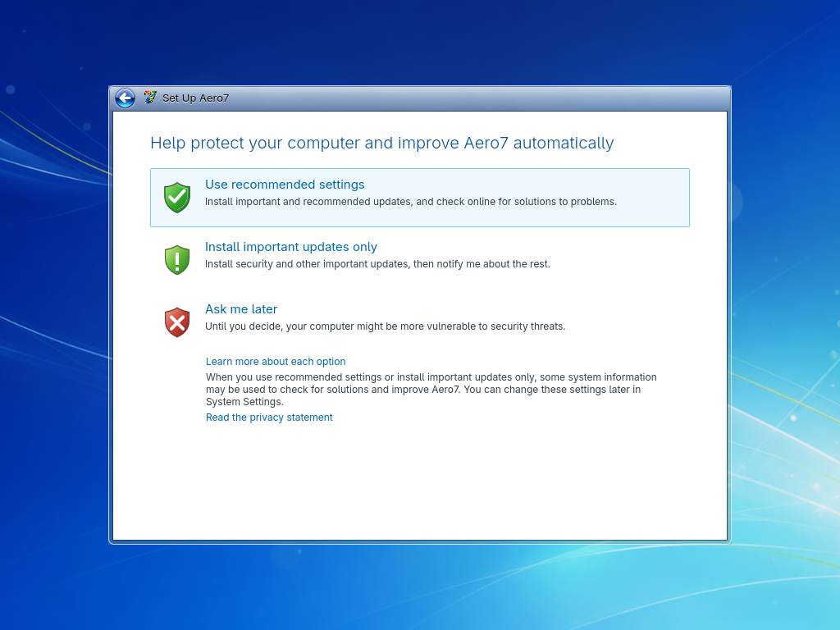Viewport: 840px width, 630px height.
Task: Click the Aero7 flag icon in title bar
Action: [151, 98]
